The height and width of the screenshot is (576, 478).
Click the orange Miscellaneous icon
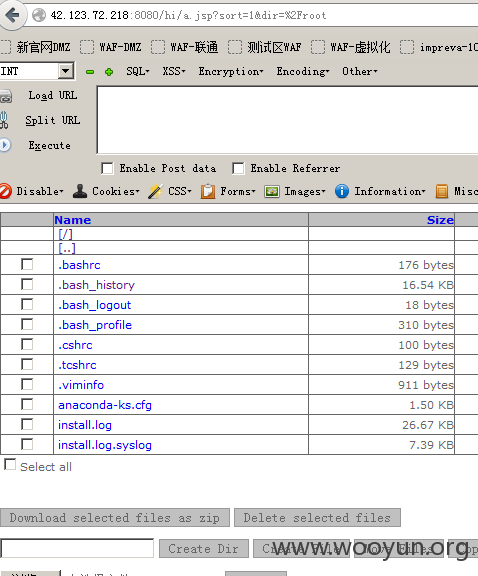(x=442, y=191)
